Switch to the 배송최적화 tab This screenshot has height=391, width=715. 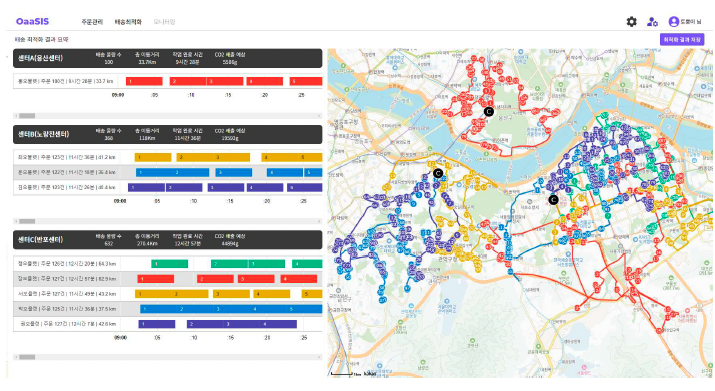click(x=128, y=21)
